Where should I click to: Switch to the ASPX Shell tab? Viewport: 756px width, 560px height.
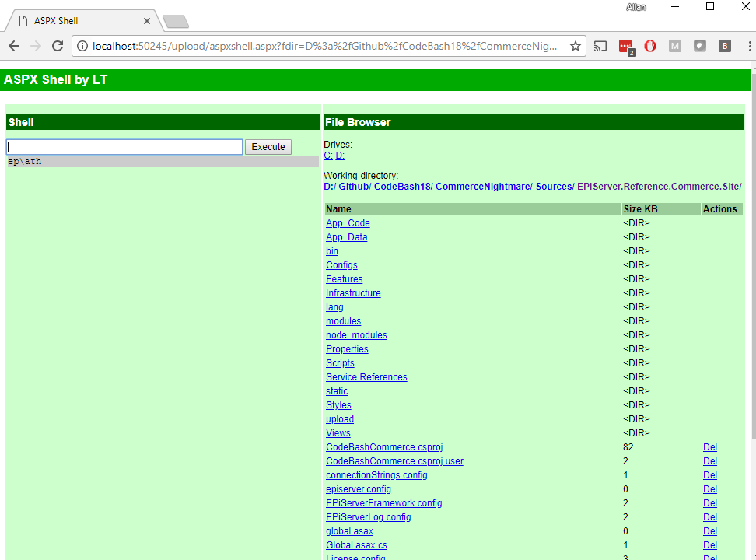coord(78,21)
